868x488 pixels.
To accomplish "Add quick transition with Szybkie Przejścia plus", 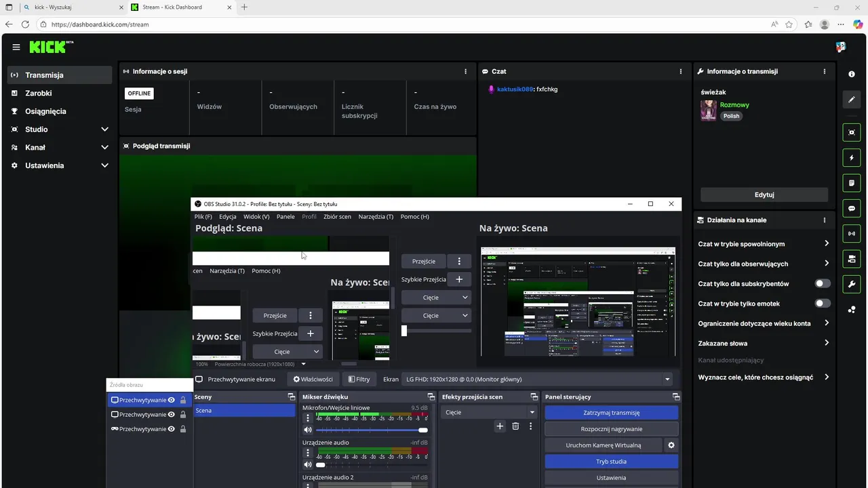I will 459,279.
